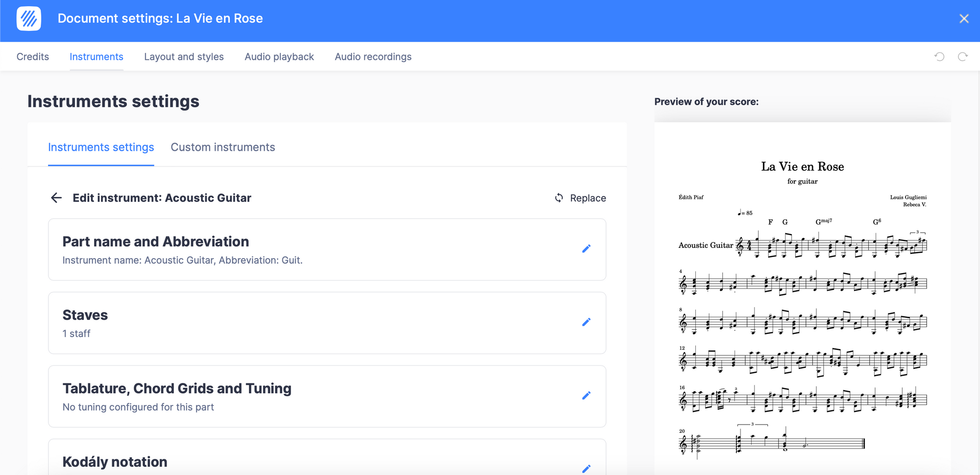Click the '1 staff' text
Viewport: 980px width, 475px height.
(76, 334)
